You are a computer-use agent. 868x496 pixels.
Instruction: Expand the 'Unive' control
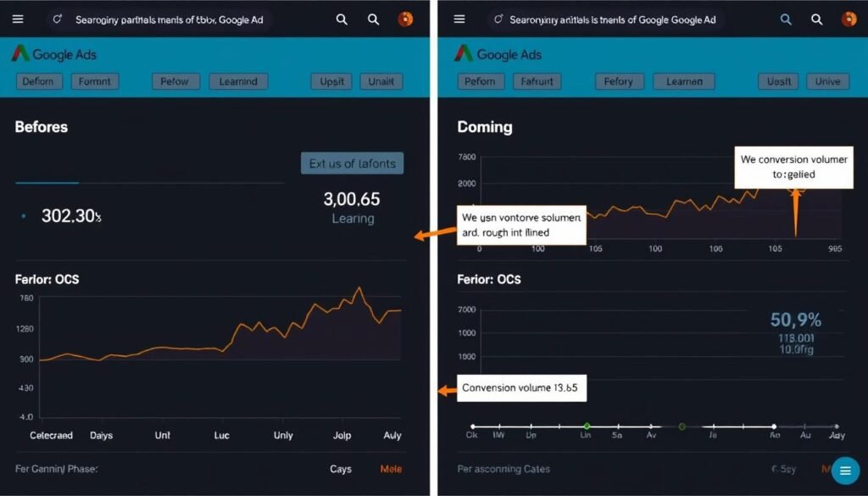point(826,81)
